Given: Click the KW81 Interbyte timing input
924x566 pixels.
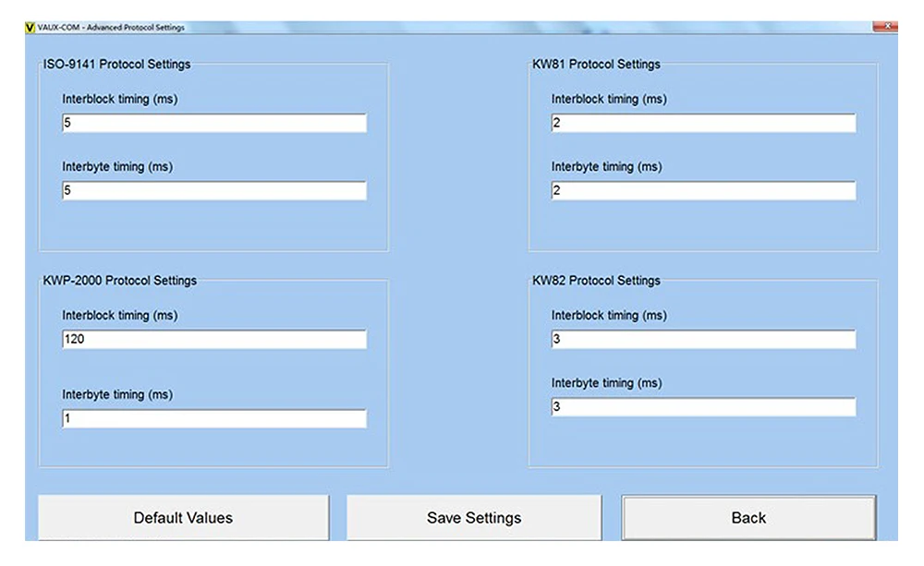Looking at the screenshot, I should (x=703, y=191).
